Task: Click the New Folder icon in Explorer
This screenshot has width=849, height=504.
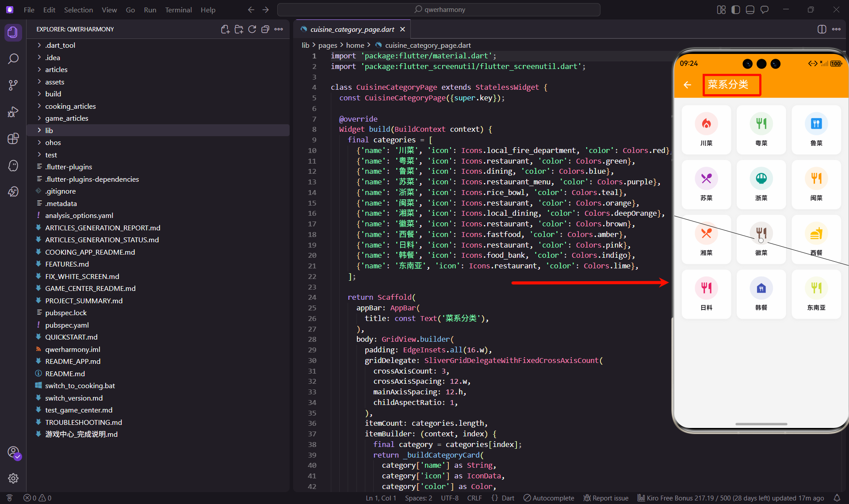Action: tap(239, 29)
